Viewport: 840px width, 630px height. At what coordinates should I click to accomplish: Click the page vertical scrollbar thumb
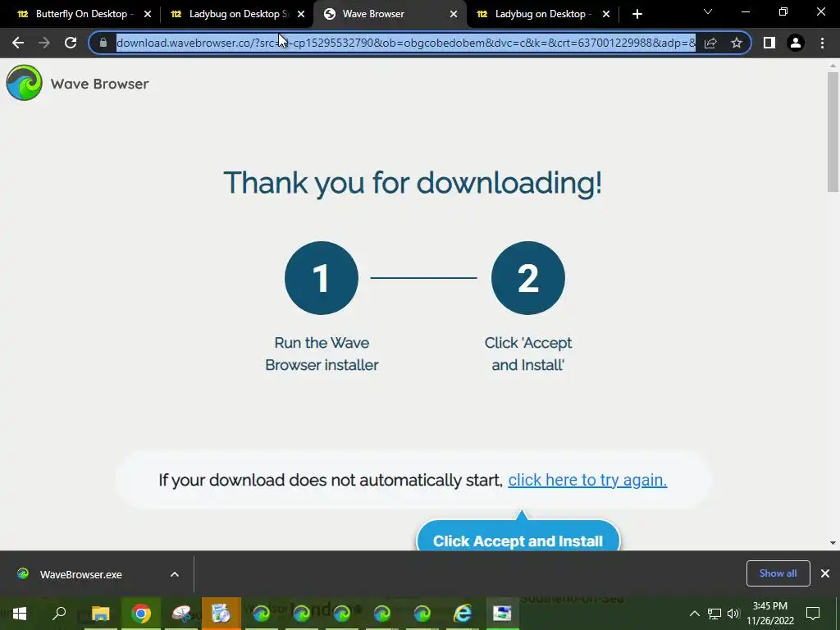click(x=833, y=131)
